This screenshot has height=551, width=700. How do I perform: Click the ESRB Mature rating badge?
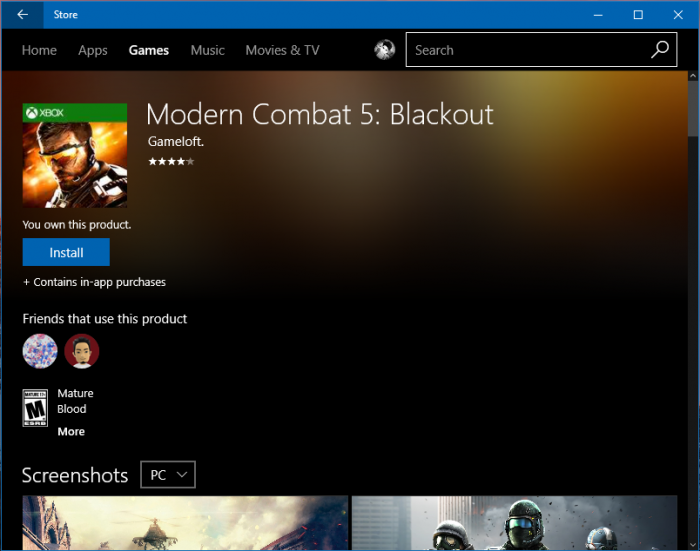(x=35, y=408)
